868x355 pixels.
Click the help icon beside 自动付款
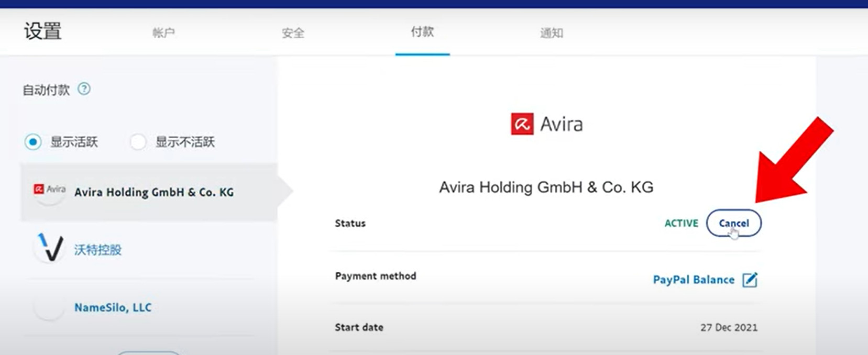(84, 89)
